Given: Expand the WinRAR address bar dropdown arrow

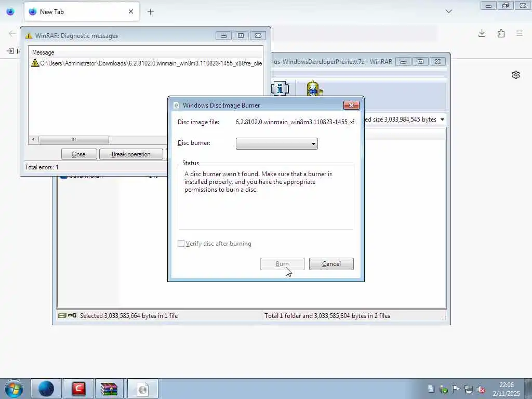Looking at the screenshot, I should pyautogui.click(x=442, y=119).
